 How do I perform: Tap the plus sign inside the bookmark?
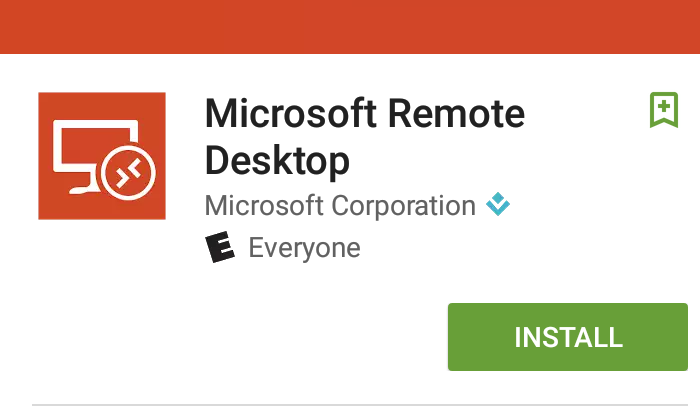(664, 106)
